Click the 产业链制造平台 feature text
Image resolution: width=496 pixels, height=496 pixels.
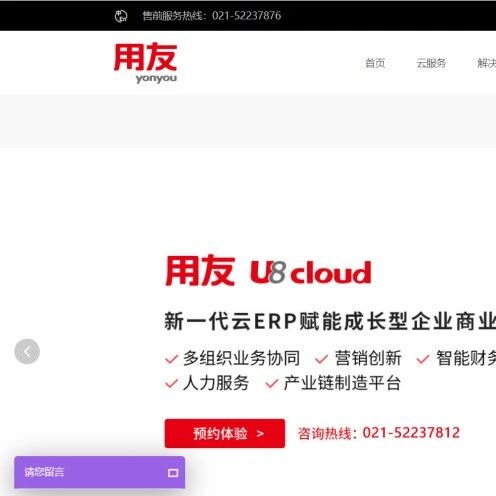342,383
